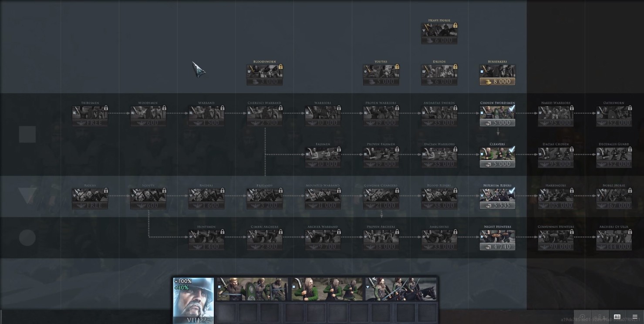Viewport: 644px width, 324px height.
Task: Select the Dacian Warriors unit card
Action: [439, 158]
